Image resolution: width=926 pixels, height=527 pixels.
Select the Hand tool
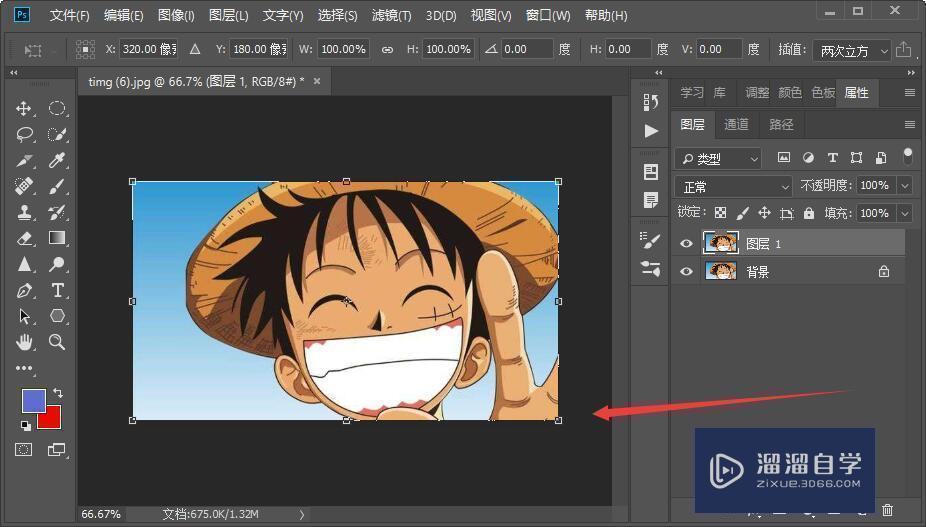(24, 342)
